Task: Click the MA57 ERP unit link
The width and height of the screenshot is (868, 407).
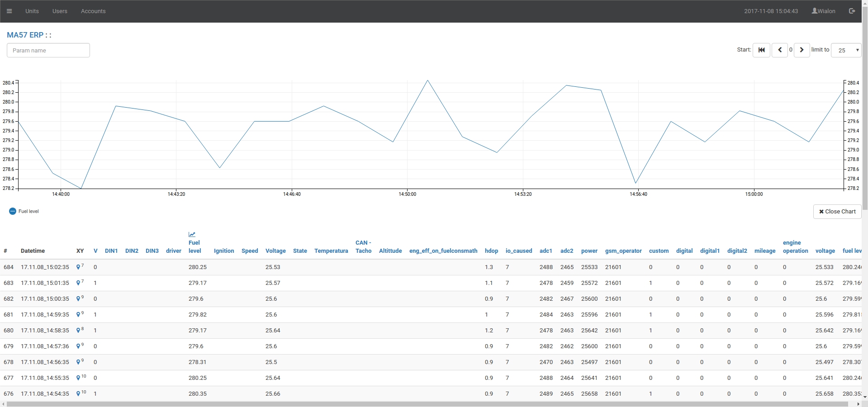Action: click(25, 35)
